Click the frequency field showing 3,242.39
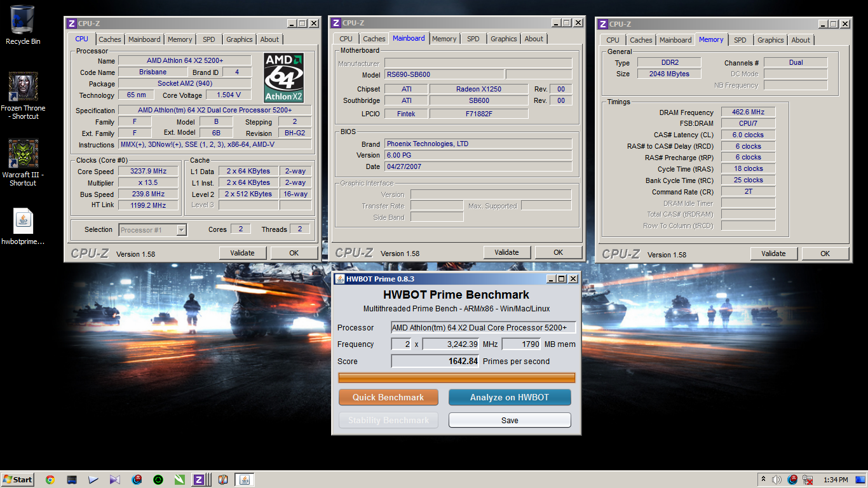The height and width of the screenshot is (488, 868). (451, 344)
